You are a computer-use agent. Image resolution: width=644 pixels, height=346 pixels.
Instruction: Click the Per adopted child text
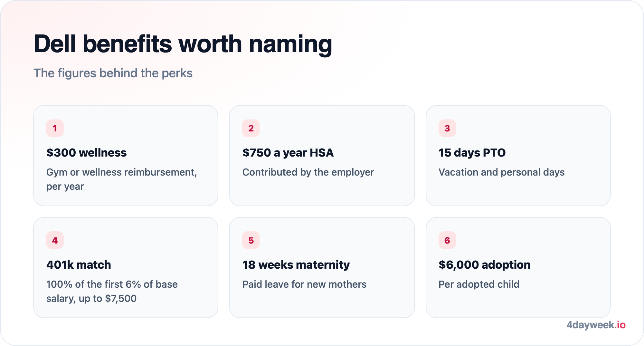tap(479, 284)
